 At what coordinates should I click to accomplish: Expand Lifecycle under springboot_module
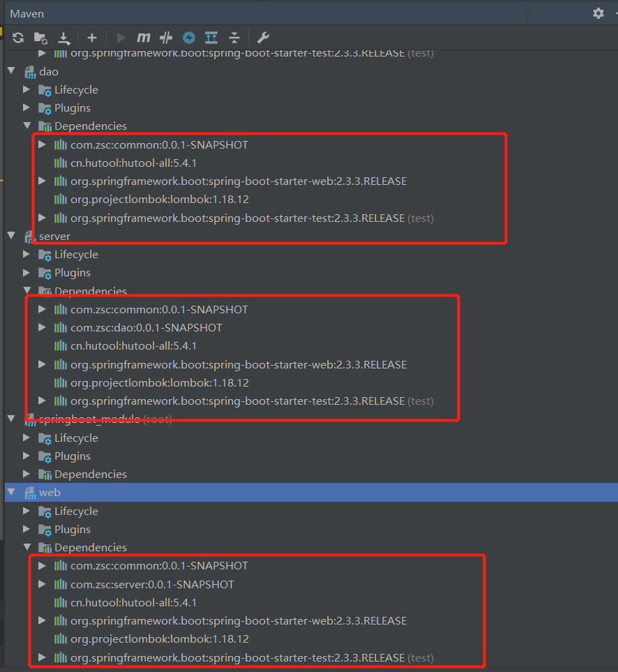click(x=27, y=438)
